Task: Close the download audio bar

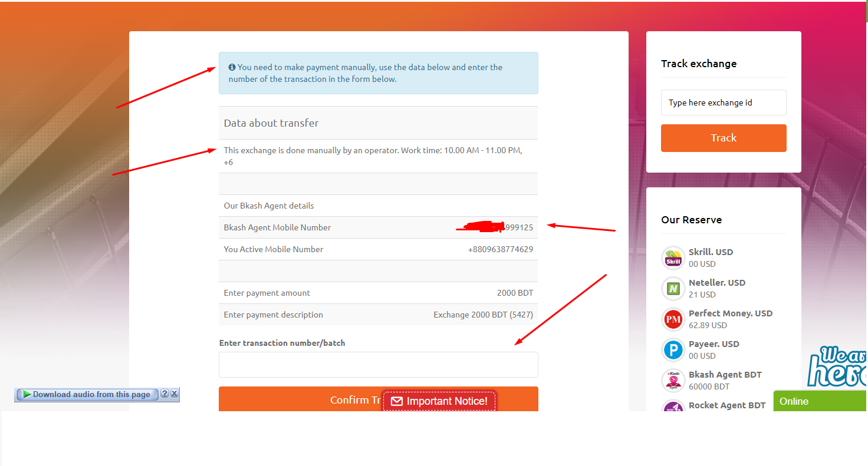Action: pyautogui.click(x=175, y=394)
